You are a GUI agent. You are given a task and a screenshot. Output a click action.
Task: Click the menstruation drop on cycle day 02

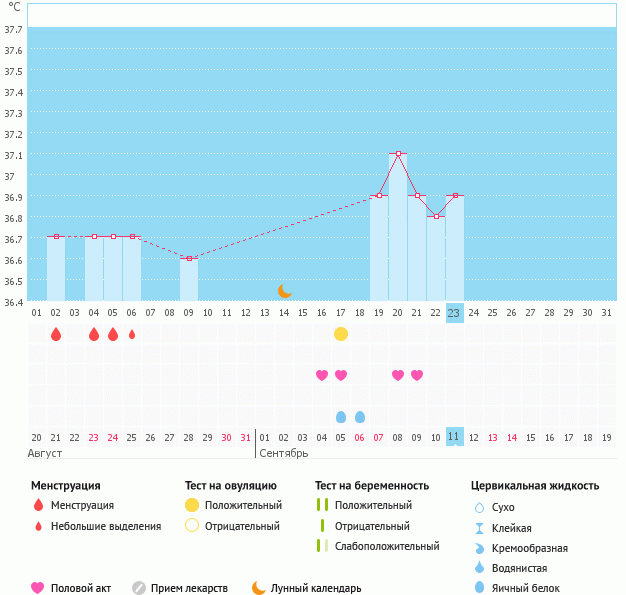[56, 334]
